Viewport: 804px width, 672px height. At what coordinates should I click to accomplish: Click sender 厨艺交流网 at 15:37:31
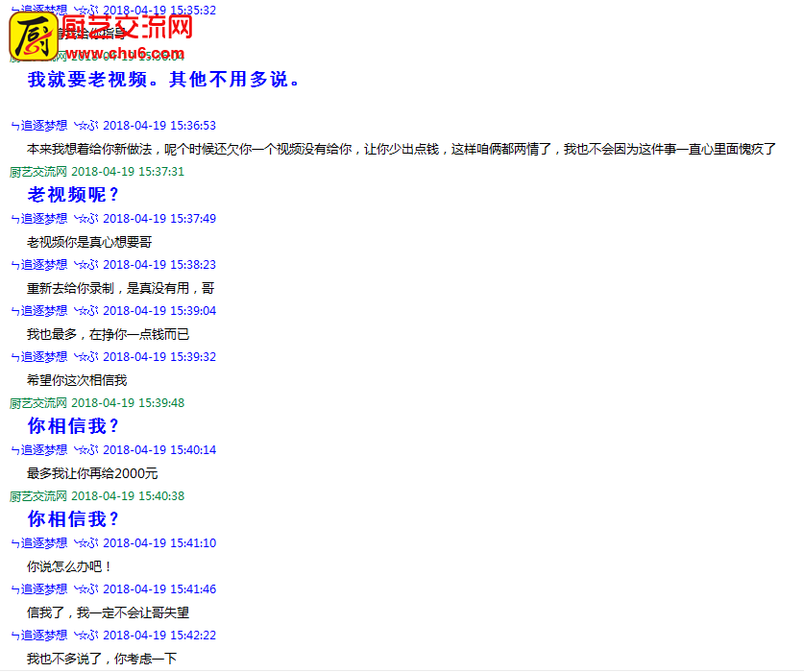click(38, 172)
